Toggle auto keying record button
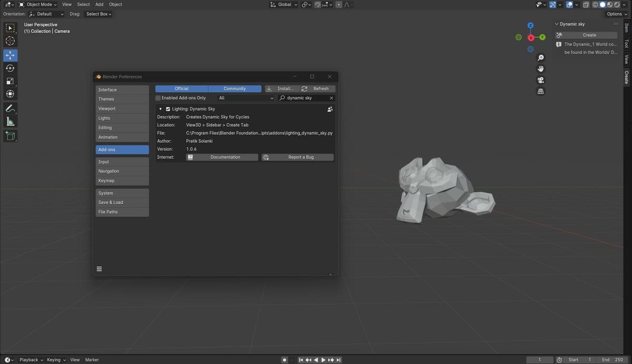This screenshot has width=632, height=364. coord(284,360)
